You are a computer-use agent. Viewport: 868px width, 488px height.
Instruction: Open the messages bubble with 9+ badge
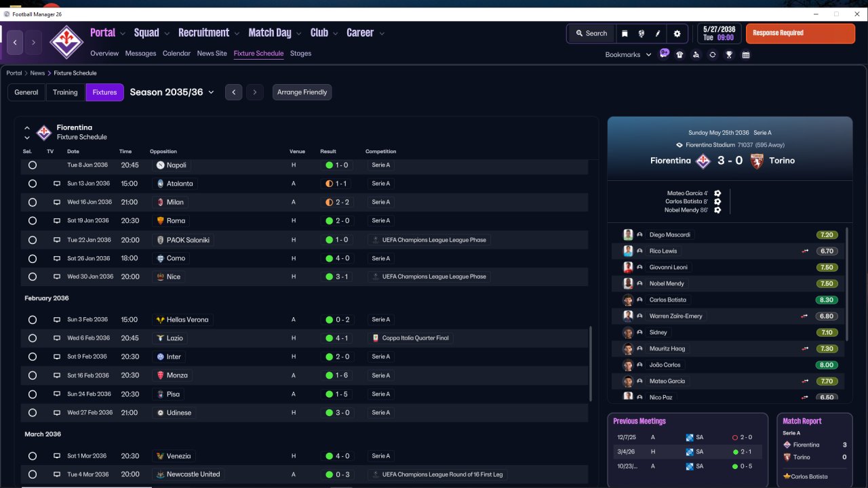point(664,54)
